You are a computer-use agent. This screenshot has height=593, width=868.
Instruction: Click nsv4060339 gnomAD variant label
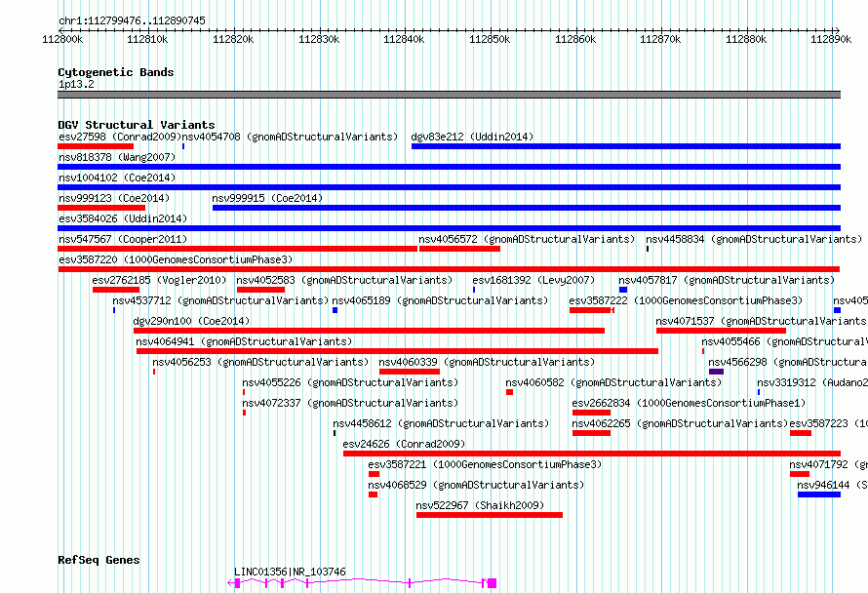point(487,362)
